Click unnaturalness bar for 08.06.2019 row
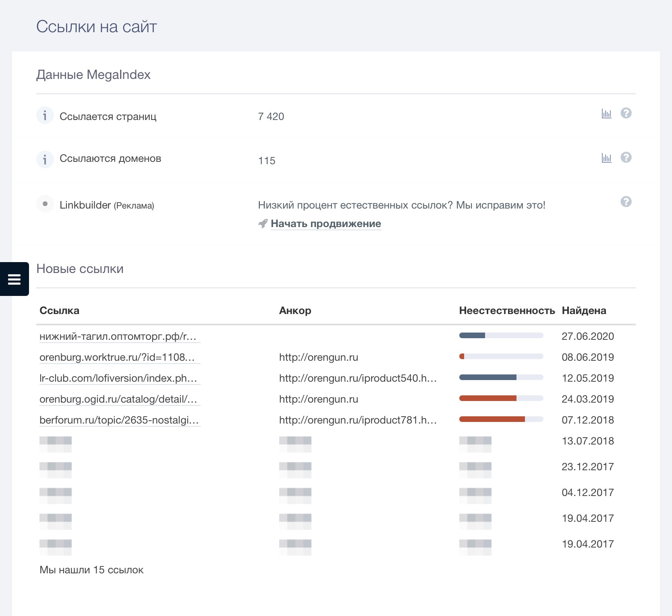The image size is (672, 616). (501, 356)
